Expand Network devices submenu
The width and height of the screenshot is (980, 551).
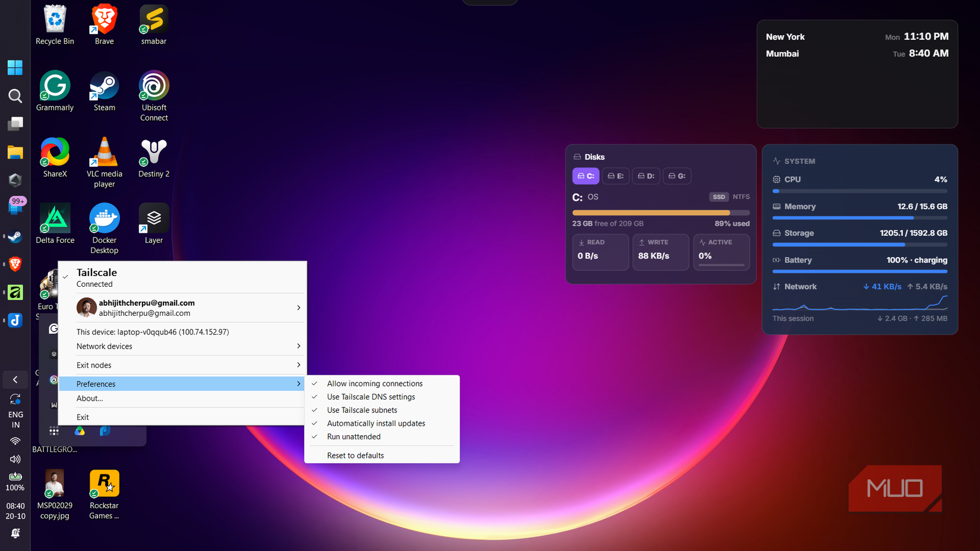(x=182, y=346)
